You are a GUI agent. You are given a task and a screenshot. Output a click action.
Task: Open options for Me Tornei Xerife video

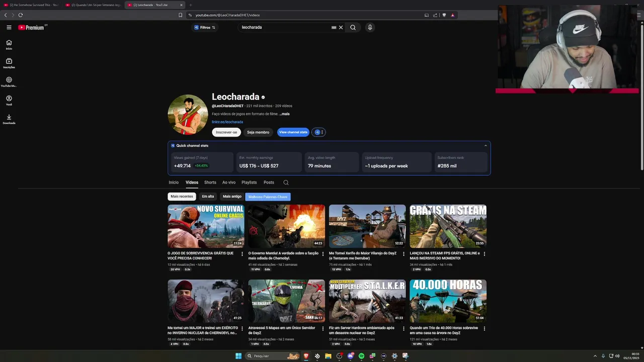point(404,254)
